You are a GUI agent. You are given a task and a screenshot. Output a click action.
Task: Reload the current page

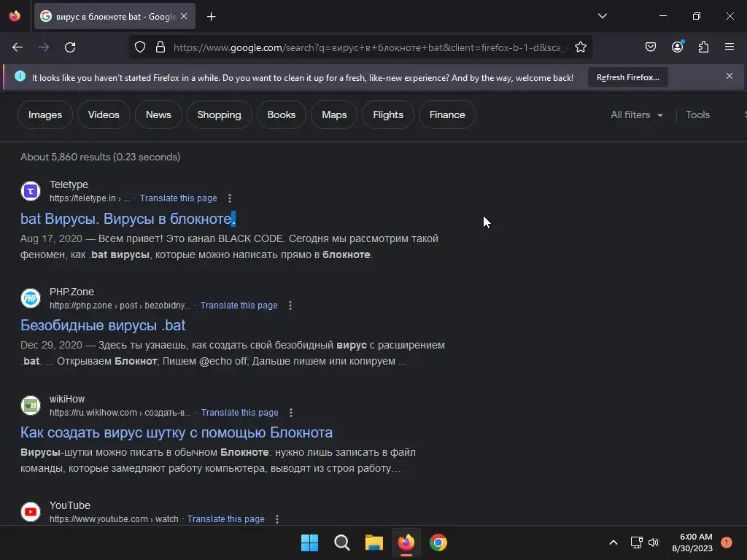[70, 47]
